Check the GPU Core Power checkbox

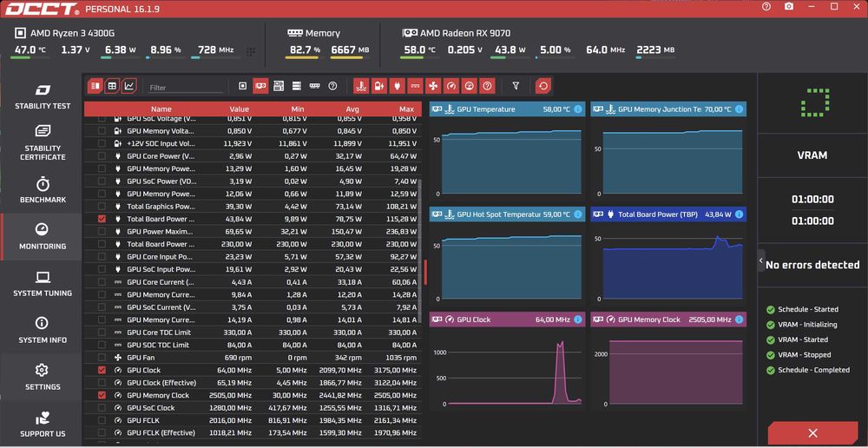[102, 155]
